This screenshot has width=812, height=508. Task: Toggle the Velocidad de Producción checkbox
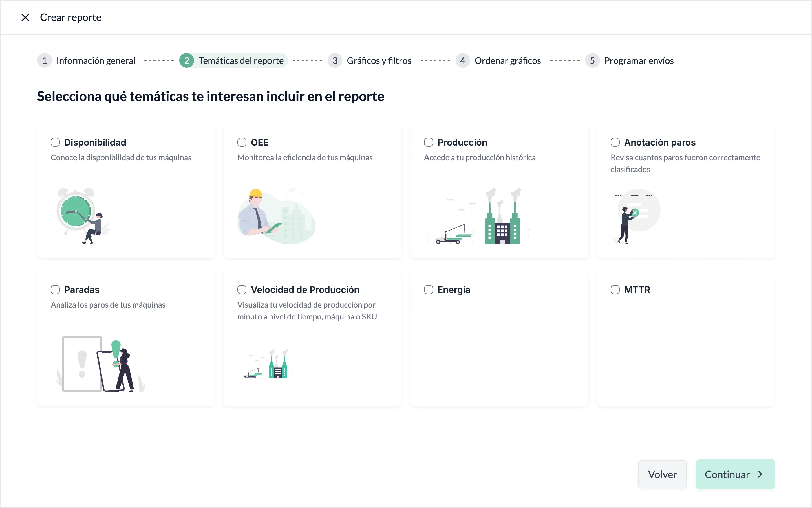(x=242, y=290)
